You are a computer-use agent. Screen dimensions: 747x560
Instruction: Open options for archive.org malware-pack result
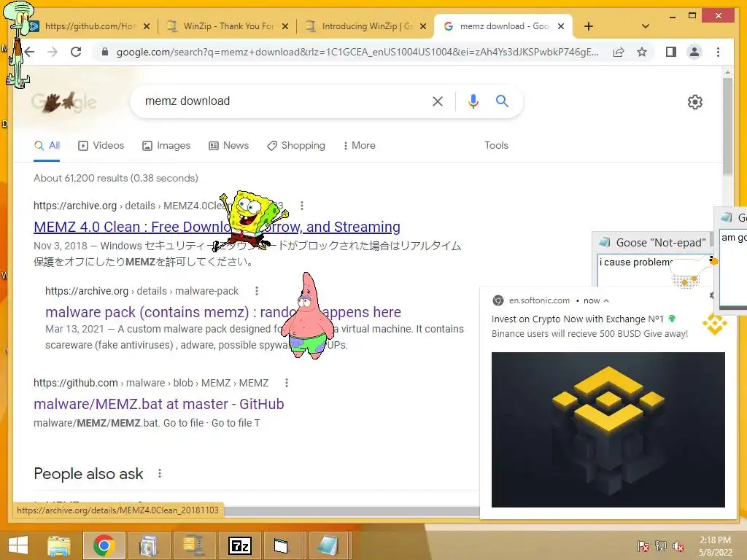pos(256,291)
